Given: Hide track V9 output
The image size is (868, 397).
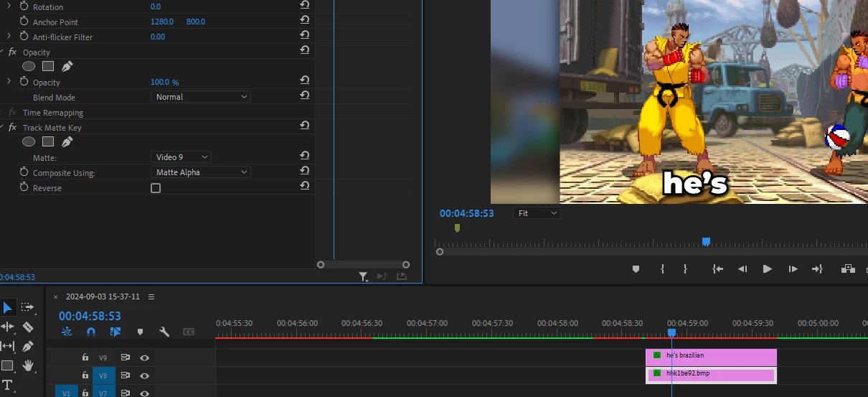Looking at the screenshot, I should tap(145, 357).
